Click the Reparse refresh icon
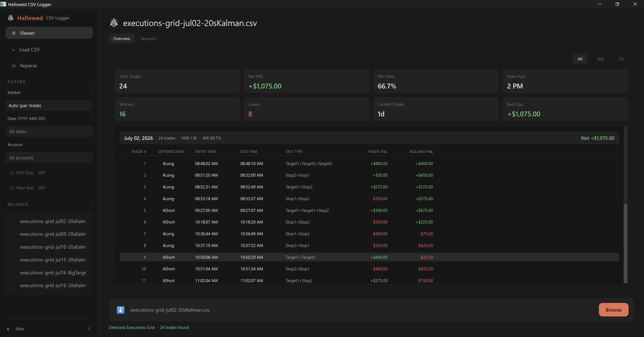The image size is (644, 337). [x=14, y=66]
